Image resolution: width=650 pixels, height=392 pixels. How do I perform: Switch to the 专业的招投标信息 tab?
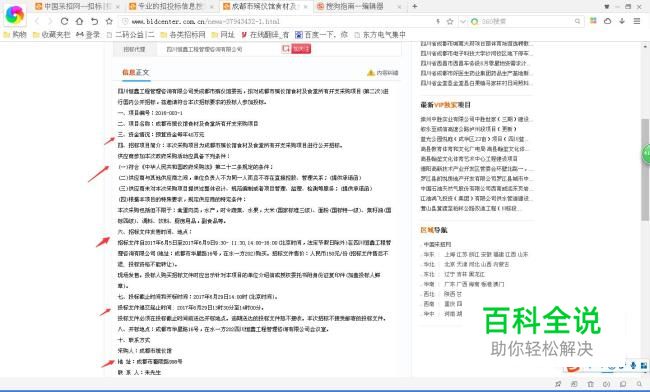171,6
